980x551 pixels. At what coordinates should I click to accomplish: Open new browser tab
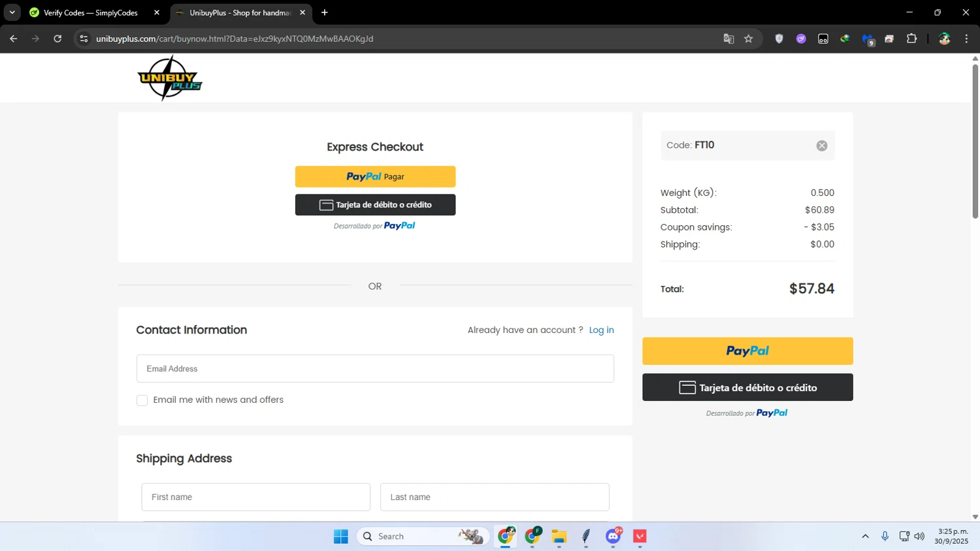(x=325, y=12)
